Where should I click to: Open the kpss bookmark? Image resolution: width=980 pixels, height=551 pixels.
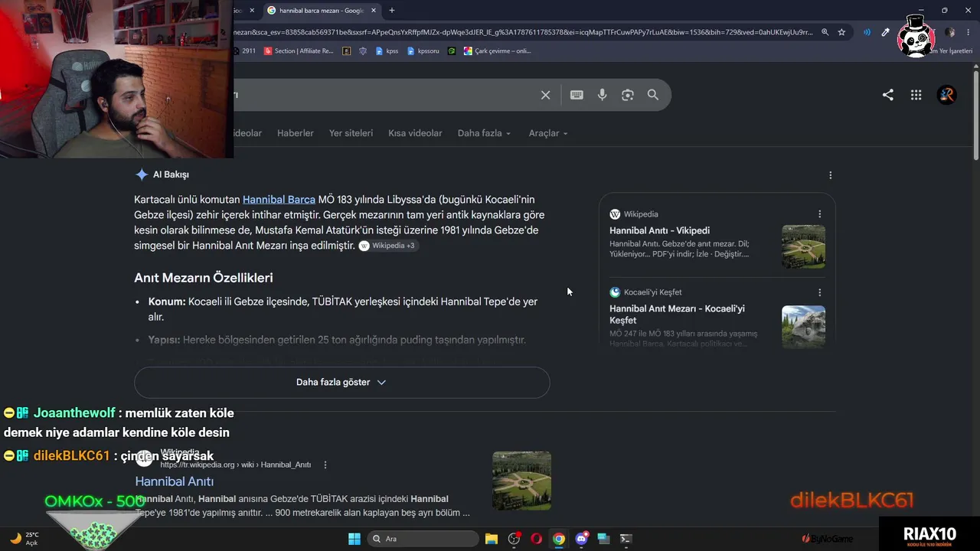coord(387,51)
